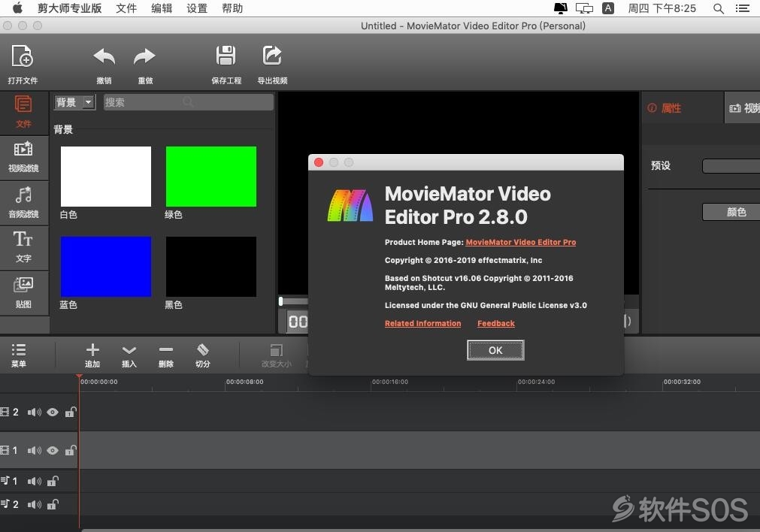Click the 周四 下午8:25 clock
This screenshot has height=532, width=760.
click(x=662, y=8)
